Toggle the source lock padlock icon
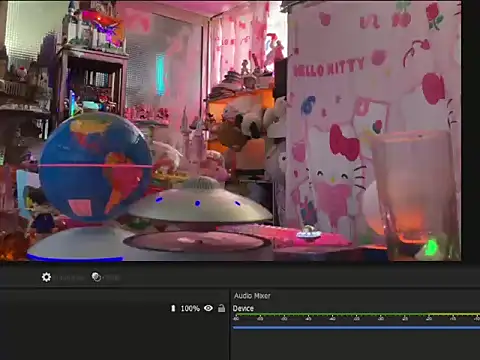The image size is (480, 360). point(221,308)
